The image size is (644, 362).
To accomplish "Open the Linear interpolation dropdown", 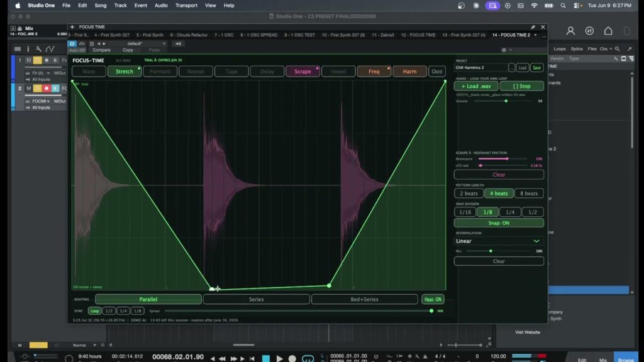I will pyautogui.click(x=499, y=241).
